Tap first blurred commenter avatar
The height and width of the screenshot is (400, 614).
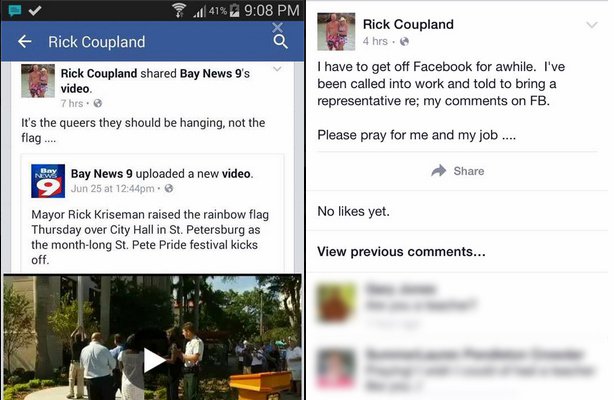pyautogui.click(x=336, y=303)
